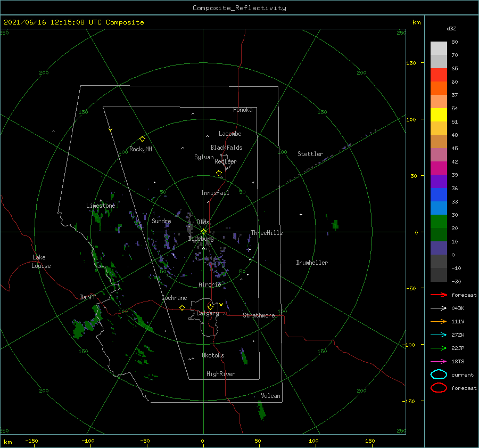Click the Blackfalds city label
Viewport: 479px width, 448px height.
click(x=226, y=148)
